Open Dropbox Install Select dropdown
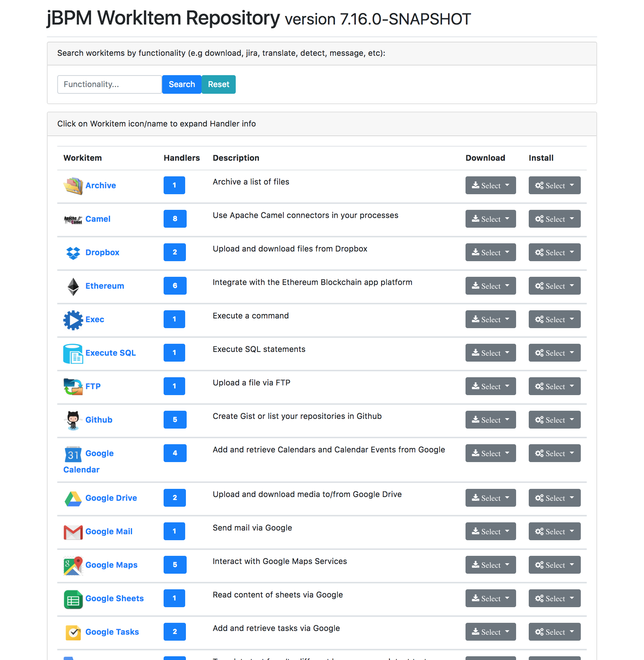Image resolution: width=644 pixels, height=660 pixels. 555,252
